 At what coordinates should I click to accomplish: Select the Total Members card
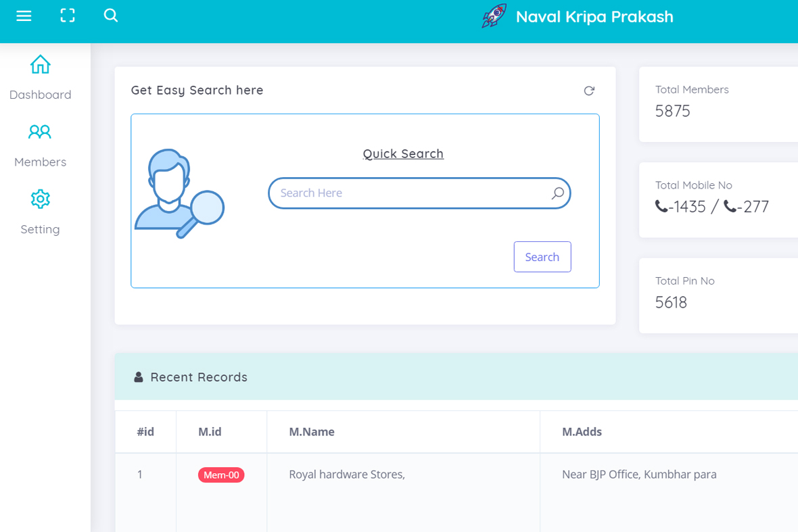point(718,104)
